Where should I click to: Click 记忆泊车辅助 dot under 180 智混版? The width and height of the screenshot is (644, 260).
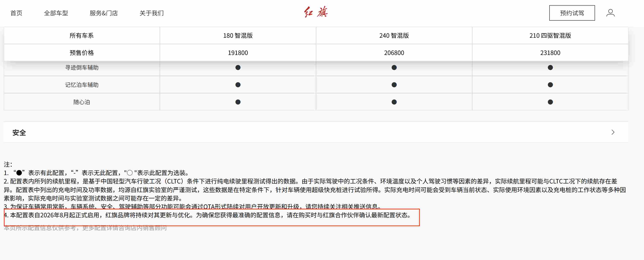coord(238,85)
